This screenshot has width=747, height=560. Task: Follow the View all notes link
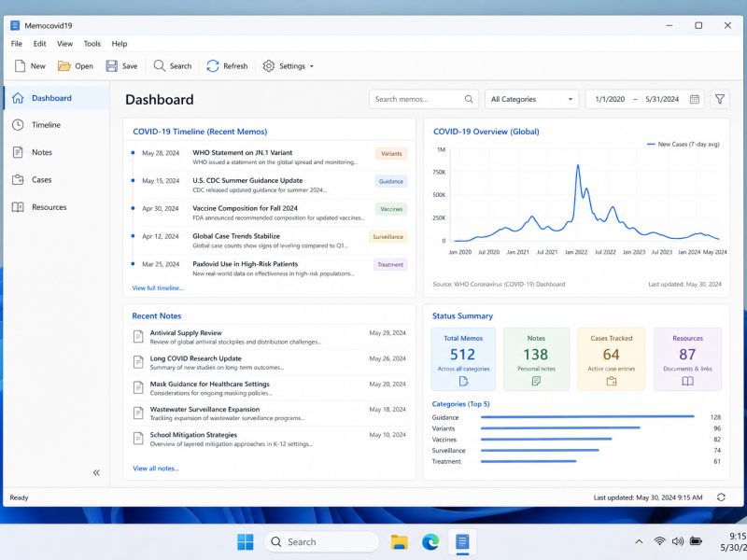pos(156,469)
